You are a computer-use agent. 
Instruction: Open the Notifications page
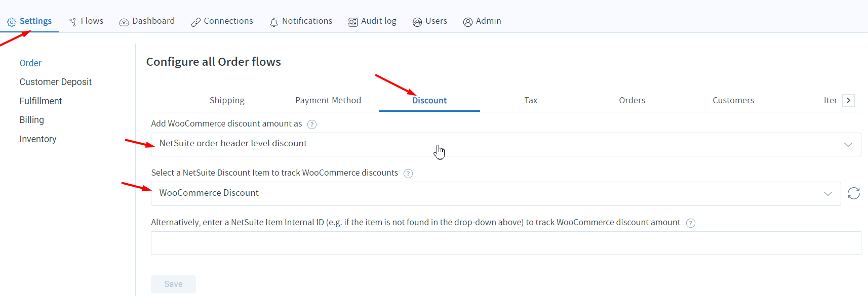click(301, 21)
